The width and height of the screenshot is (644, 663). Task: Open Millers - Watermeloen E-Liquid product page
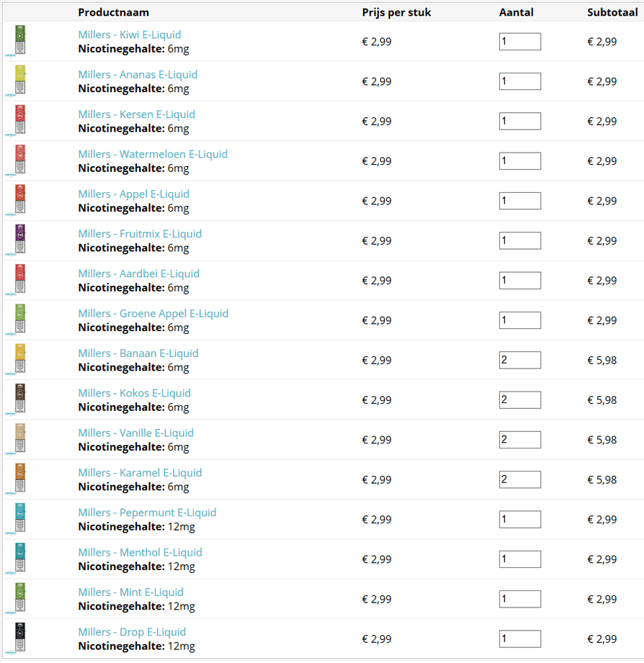tap(153, 154)
